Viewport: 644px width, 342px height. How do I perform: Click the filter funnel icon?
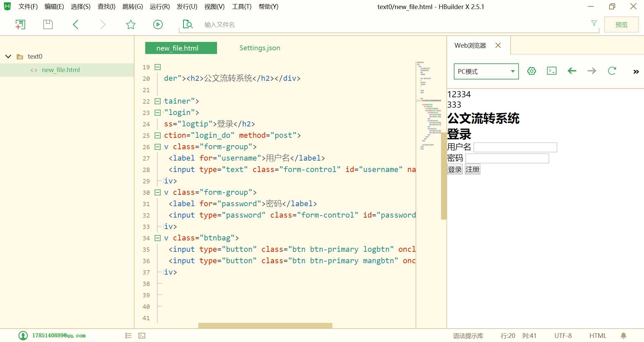coord(594,23)
